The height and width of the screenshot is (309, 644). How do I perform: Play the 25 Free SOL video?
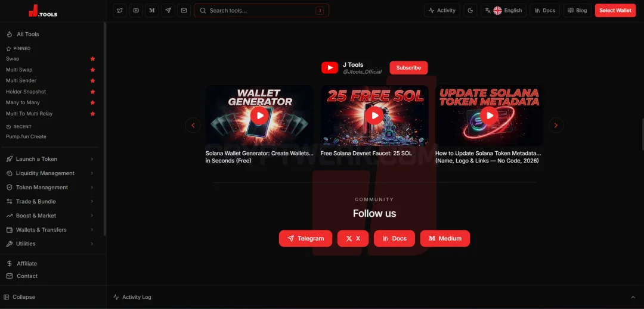tap(374, 116)
